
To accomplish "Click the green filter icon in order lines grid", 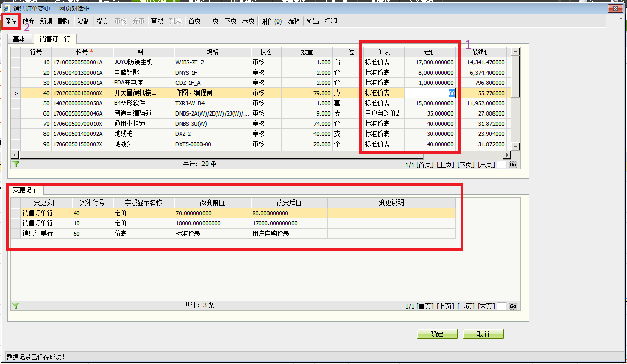I will (x=16, y=164).
